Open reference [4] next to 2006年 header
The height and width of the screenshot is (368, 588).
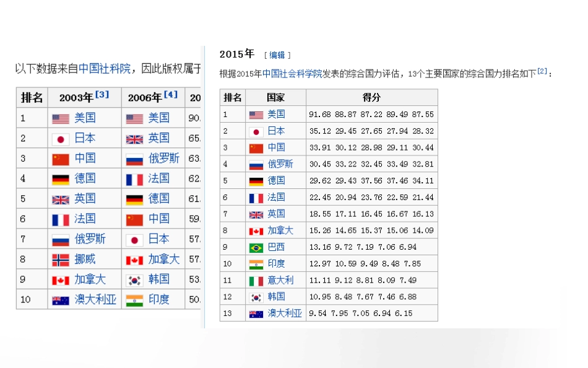[x=171, y=94]
